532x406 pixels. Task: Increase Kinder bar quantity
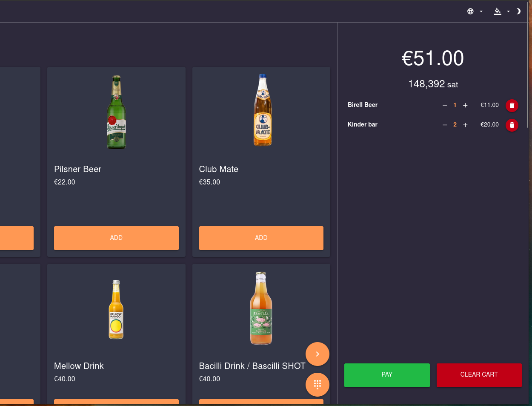point(465,125)
